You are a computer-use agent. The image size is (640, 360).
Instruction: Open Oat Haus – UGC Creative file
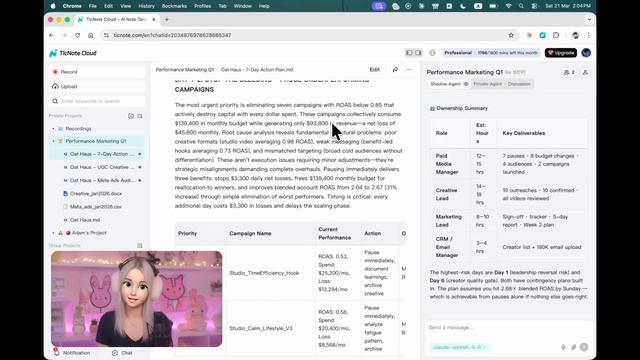tap(102, 167)
